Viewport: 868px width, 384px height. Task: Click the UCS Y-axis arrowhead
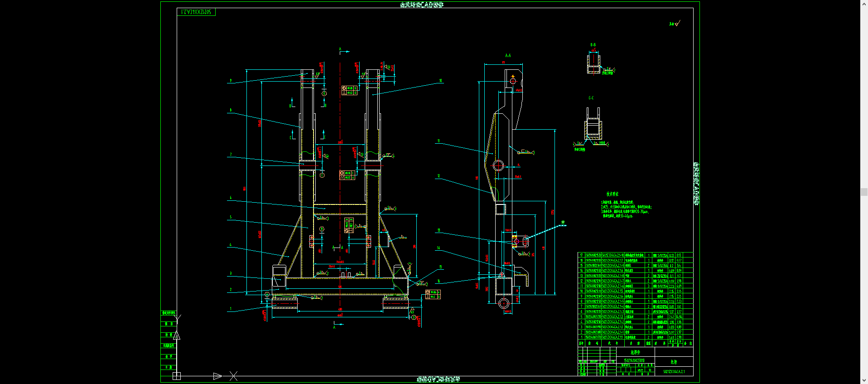(177, 335)
